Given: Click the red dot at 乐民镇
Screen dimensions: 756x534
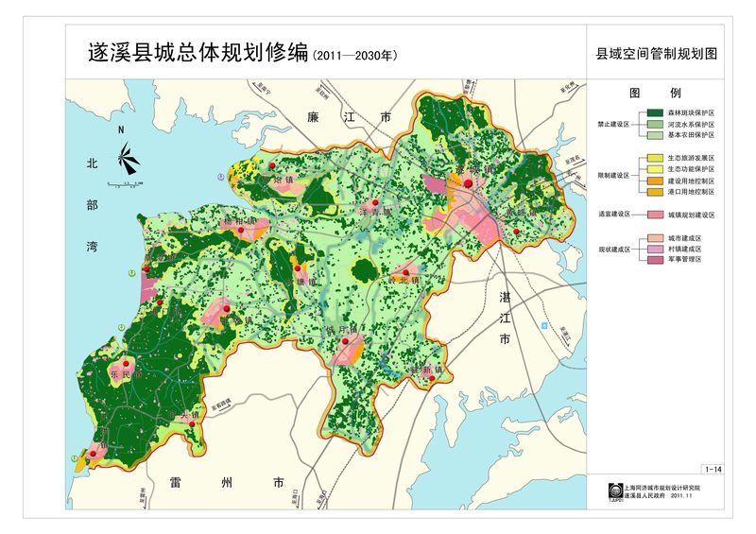Looking at the screenshot, I should tap(126, 364).
